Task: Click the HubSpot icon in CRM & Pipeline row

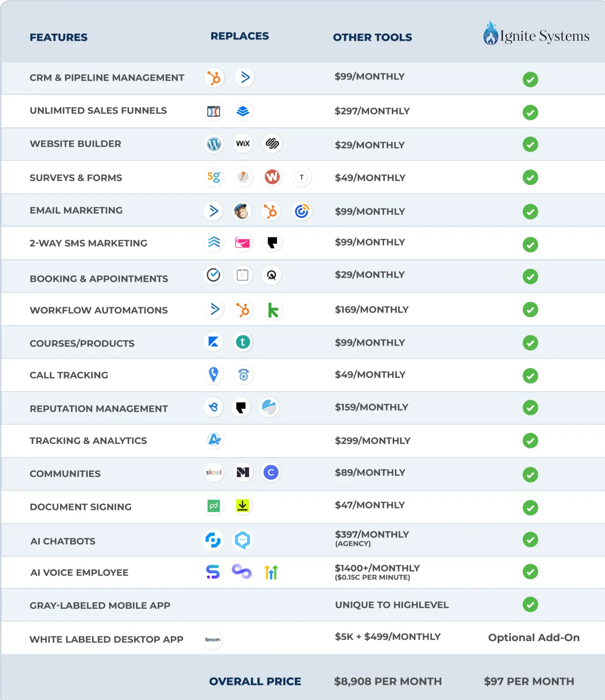Action: click(x=215, y=78)
